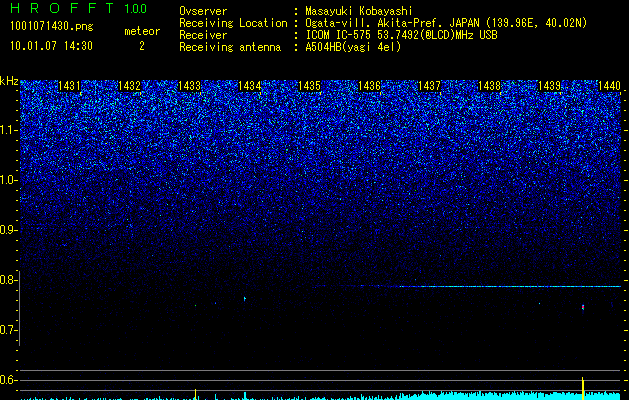
Task: Click the tall yellow spike near 1439
Action: click(582, 388)
